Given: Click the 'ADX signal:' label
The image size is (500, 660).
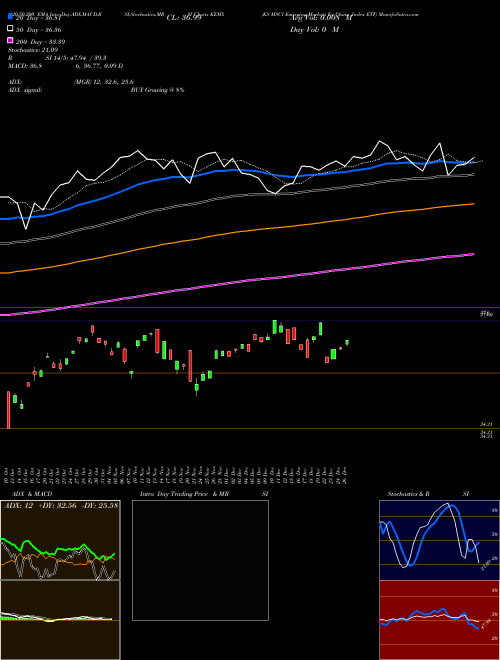Looking at the screenshot, I should point(25,90).
